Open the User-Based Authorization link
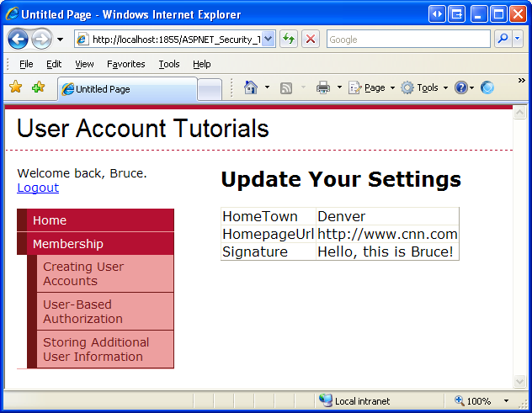 (82, 311)
